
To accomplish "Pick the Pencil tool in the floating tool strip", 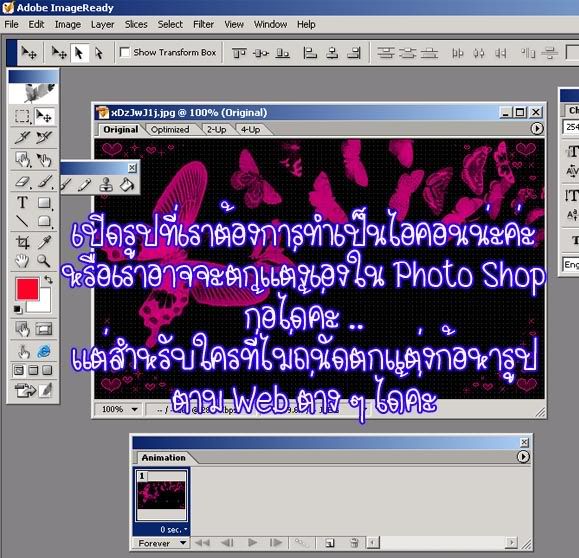I will click(85, 184).
